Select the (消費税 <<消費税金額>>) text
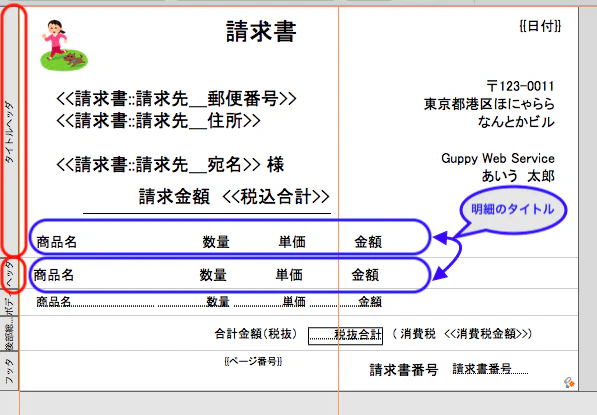The width and height of the screenshot is (597, 415). [x=462, y=334]
